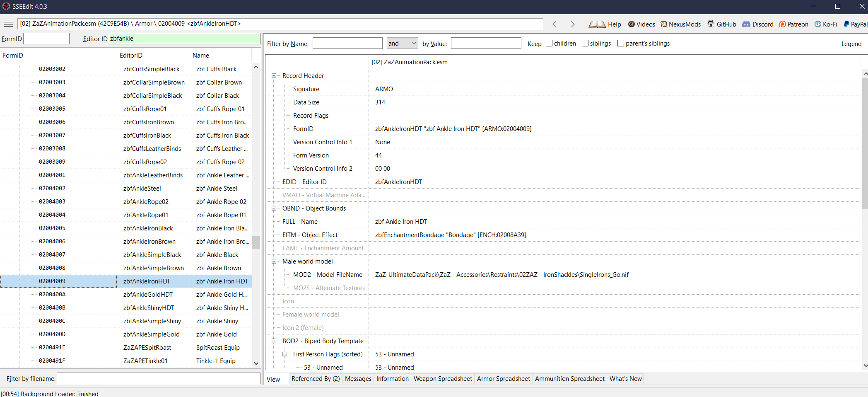Collapse the BOD2 - Biped Body Template node

click(274, 341)
